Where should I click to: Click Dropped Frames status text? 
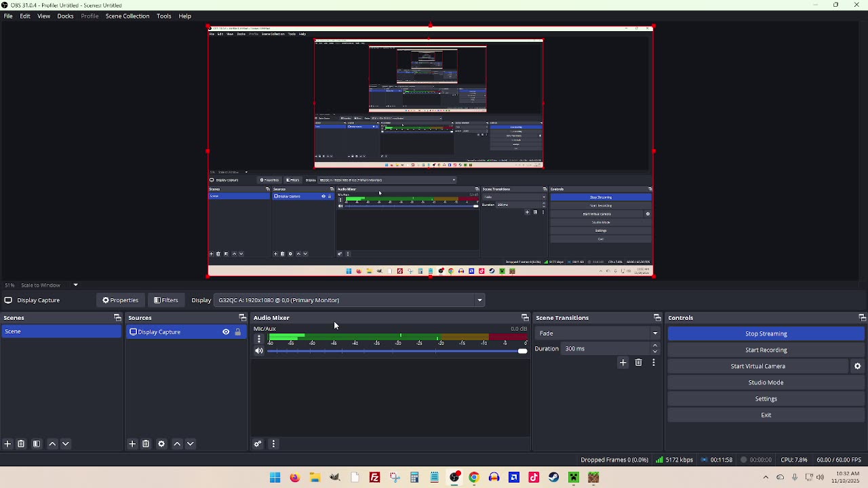pos(614,460)
